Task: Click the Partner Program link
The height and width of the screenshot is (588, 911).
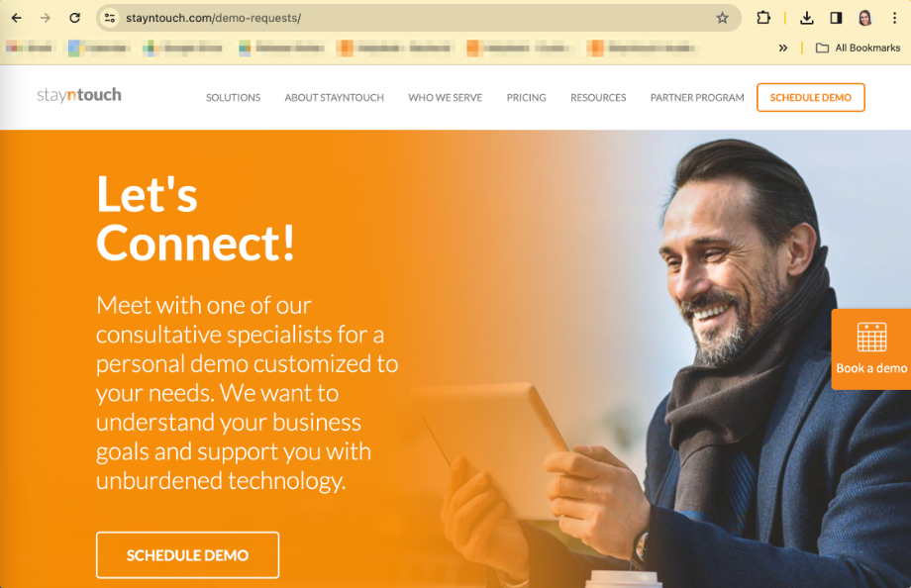Action: pyautogui.click(x=696, y=98)
